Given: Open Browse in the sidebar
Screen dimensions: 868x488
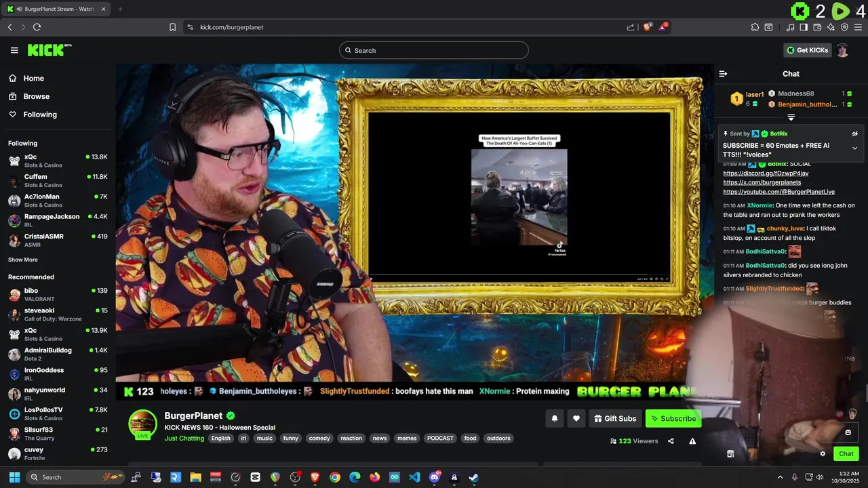Looking at the screenshot, I should [x=36, y=96].
